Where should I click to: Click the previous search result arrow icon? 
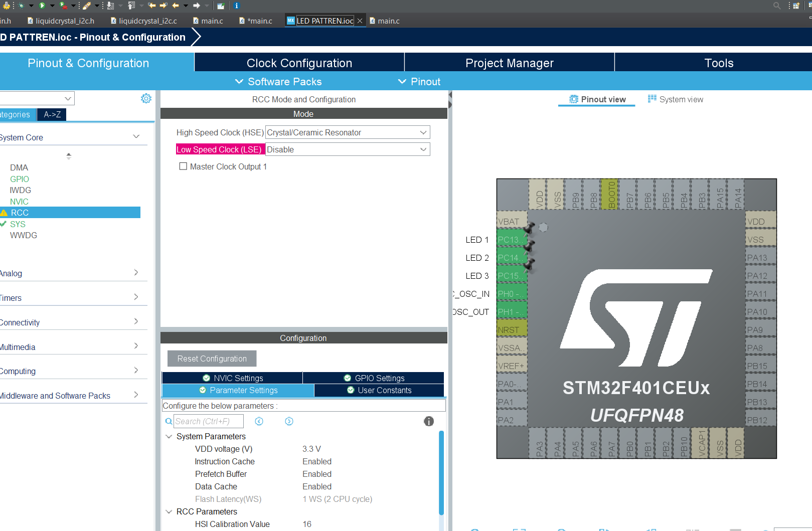coord(259,421)
